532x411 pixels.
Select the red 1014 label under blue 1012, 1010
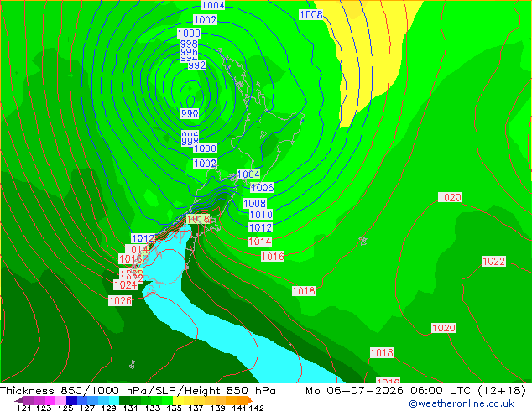259,242
